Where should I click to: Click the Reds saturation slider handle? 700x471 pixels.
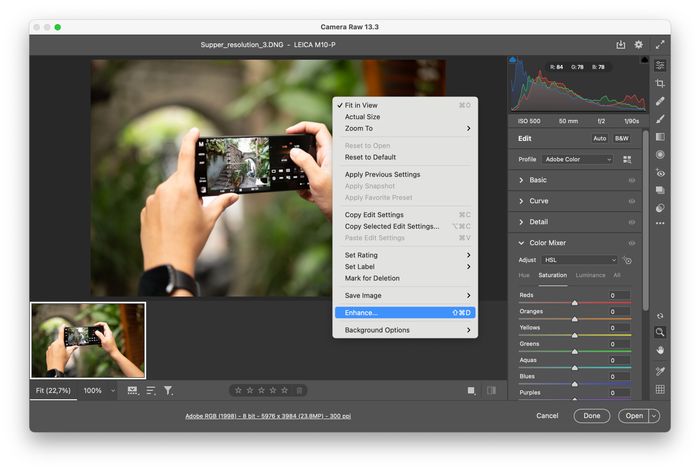(575, 303)
